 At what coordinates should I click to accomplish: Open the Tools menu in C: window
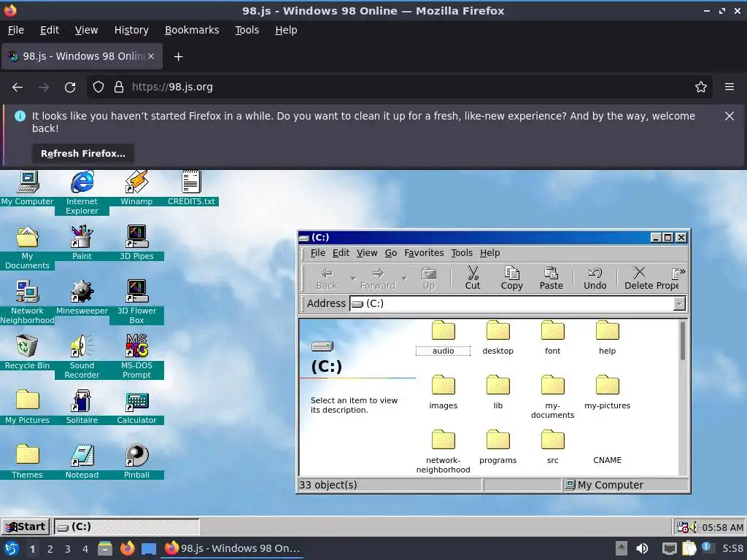coord(462,253)
